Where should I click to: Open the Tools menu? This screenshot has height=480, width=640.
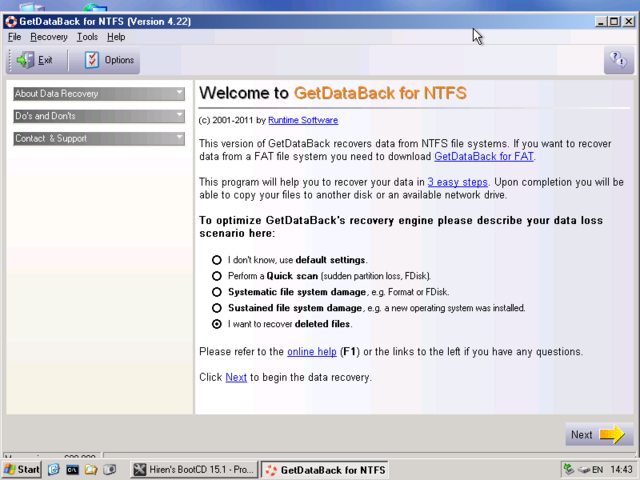pyautogui.click(x=87, y=37)
